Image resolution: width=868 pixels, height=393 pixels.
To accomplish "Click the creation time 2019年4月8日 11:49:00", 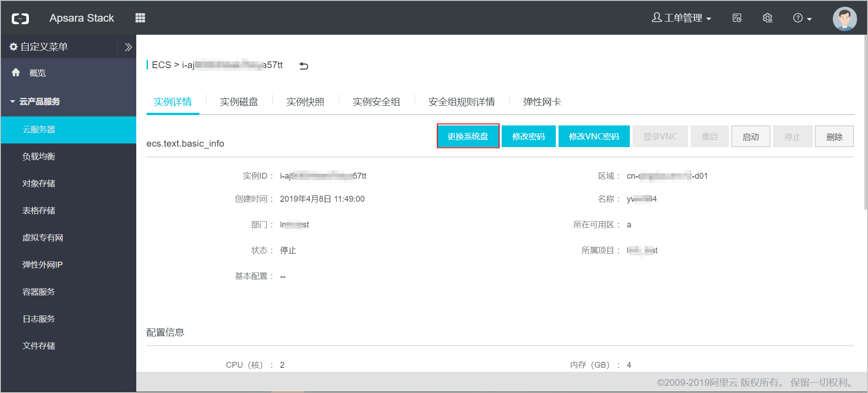I will pos(322,199).
